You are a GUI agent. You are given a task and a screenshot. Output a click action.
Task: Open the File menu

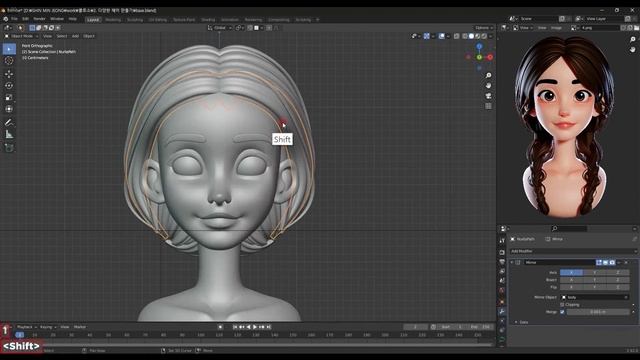coord(14,19)
